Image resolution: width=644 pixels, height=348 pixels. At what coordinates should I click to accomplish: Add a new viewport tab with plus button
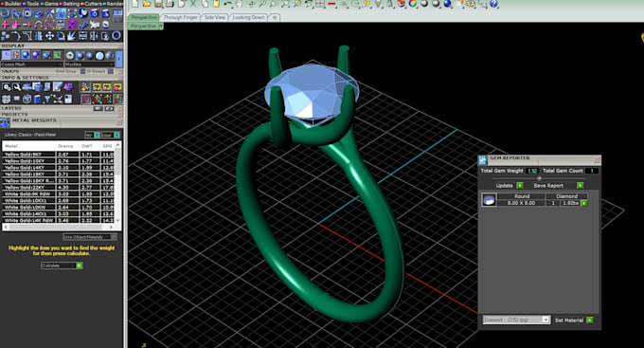pos(275,17)
